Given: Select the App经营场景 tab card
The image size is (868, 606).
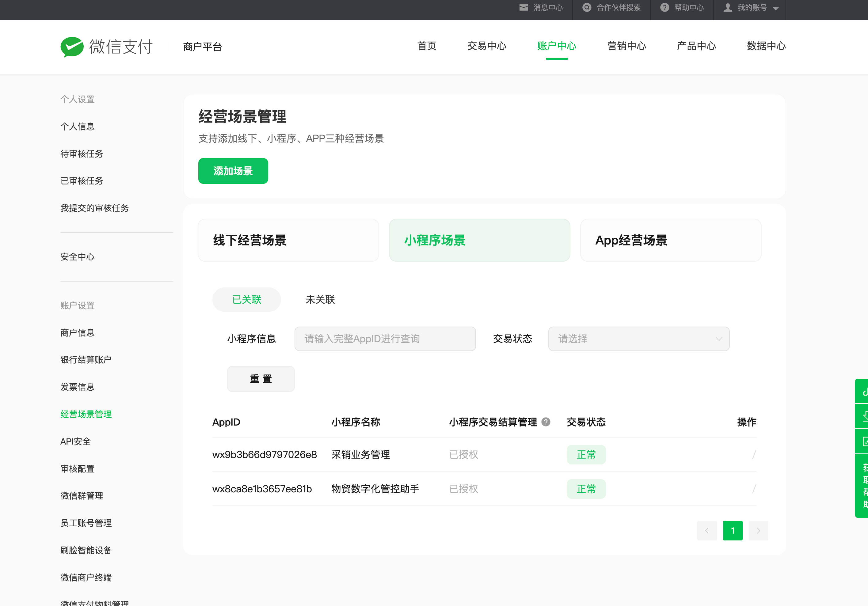Looking at the screenshot, I should pos(670,240).
